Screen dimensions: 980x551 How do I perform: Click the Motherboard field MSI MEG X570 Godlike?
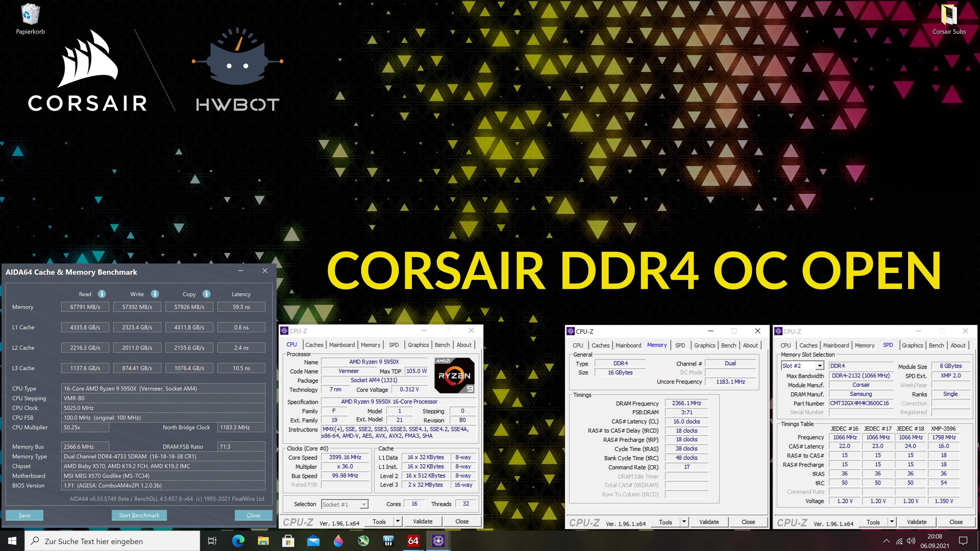(x=163, y=476)
